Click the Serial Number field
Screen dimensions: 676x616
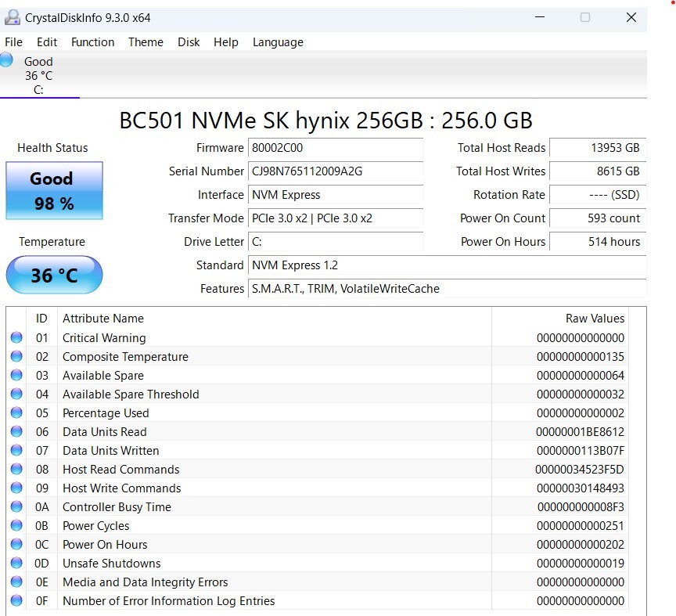(x=336, y=171)
